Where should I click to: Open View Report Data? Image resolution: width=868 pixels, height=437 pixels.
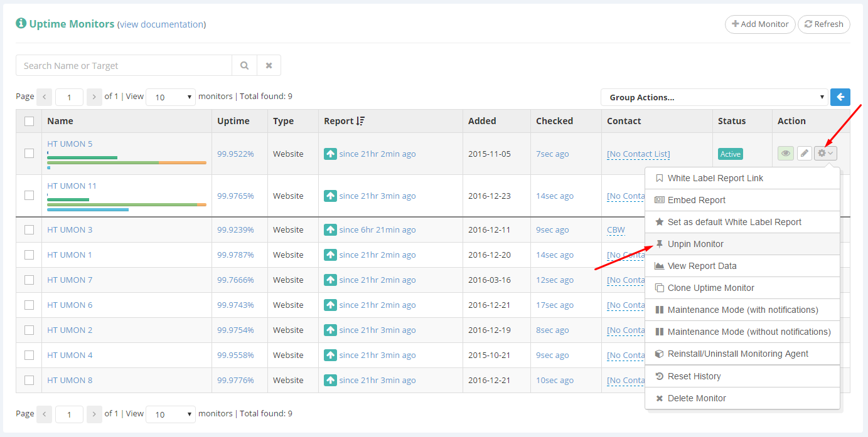click(x=742, y=266)
